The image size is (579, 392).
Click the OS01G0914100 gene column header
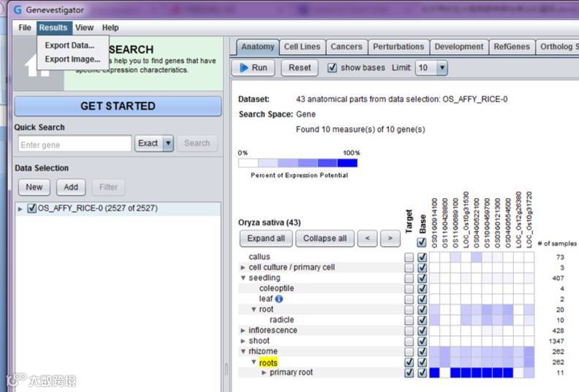[434, 224]
